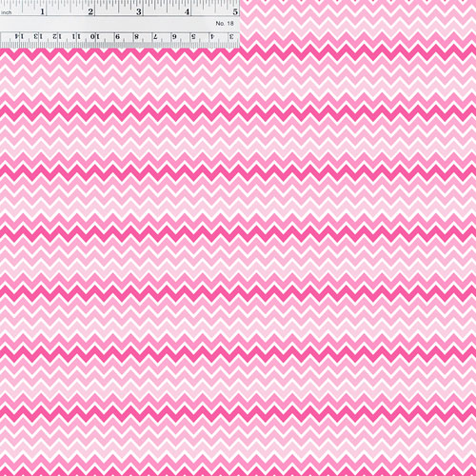The height and width of the screenshot is (476, 476).
Task: Select the 13 cm mark on the ruler
Action: [38, 37]
